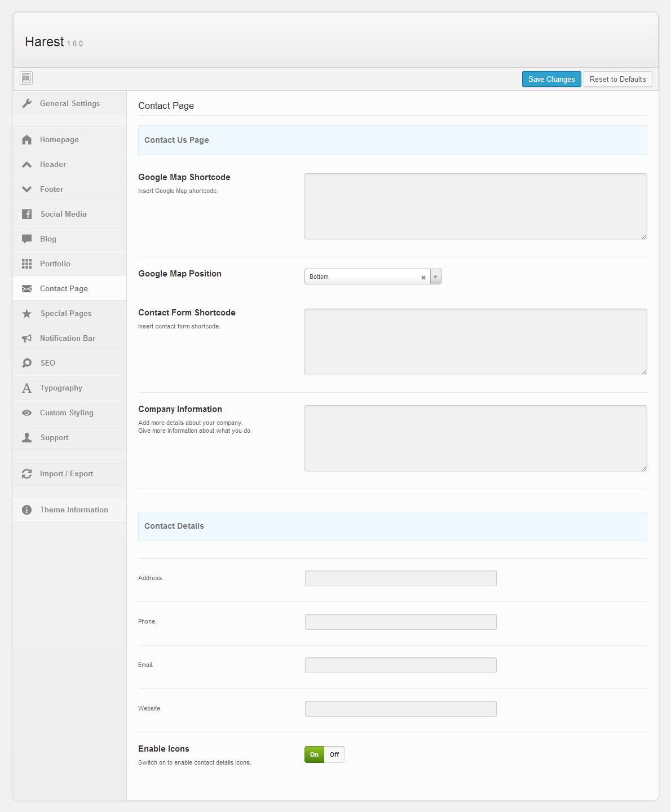Click the house icon beside Homepage
This screenshot has height=812, width=671.
(x=27, y=139)
